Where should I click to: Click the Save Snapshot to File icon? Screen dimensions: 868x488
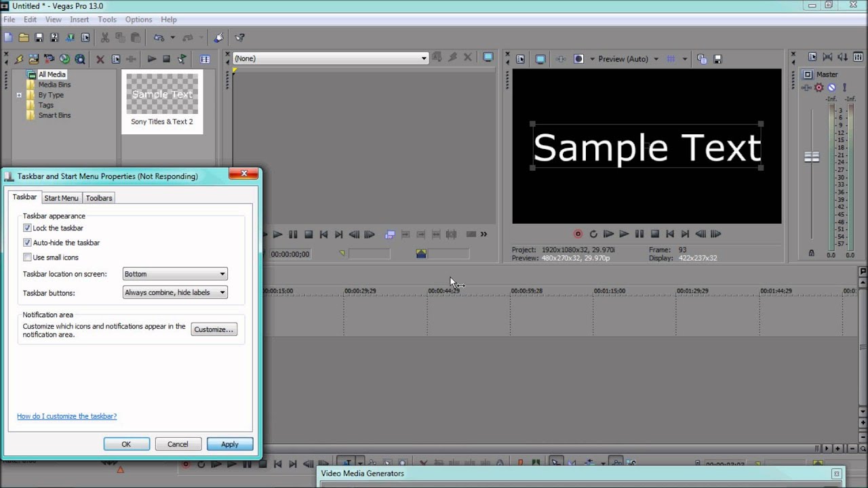click(717, 59)
